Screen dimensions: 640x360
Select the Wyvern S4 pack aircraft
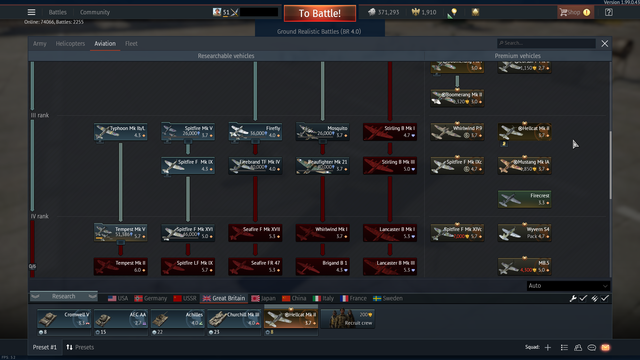click(524, 233)
